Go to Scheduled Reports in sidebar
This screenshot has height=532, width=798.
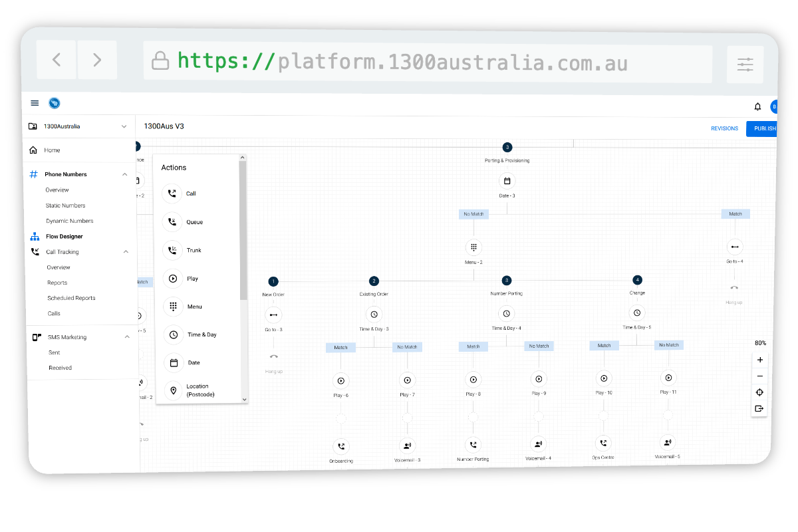click(71, 298)
